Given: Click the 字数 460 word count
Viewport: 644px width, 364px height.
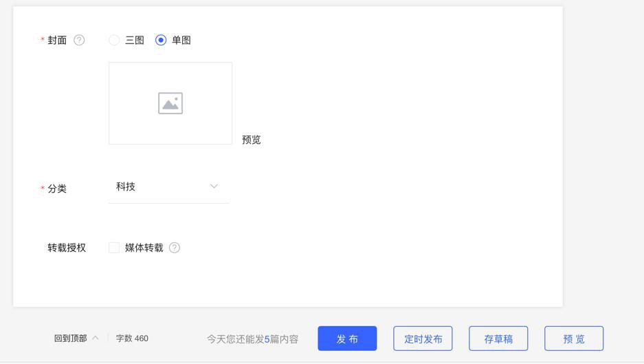Looking at the screenshot, I should [132, 338].
